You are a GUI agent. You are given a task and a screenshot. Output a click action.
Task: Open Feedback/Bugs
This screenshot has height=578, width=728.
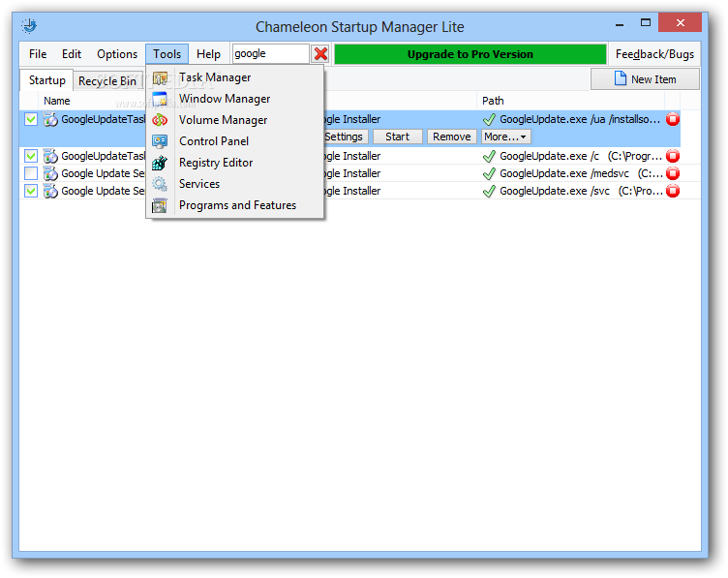click(654, 54)
